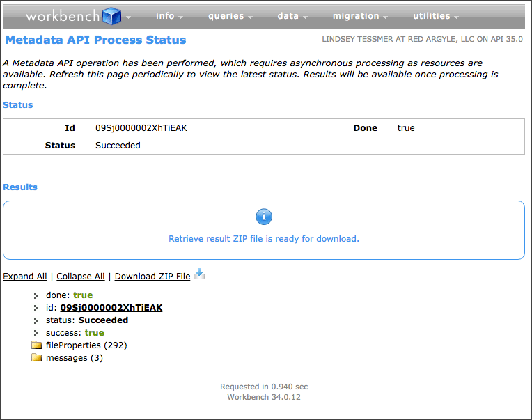Open the fileProperties (292) folder icon
Viewport: 532px width, 420px height.
36,345
